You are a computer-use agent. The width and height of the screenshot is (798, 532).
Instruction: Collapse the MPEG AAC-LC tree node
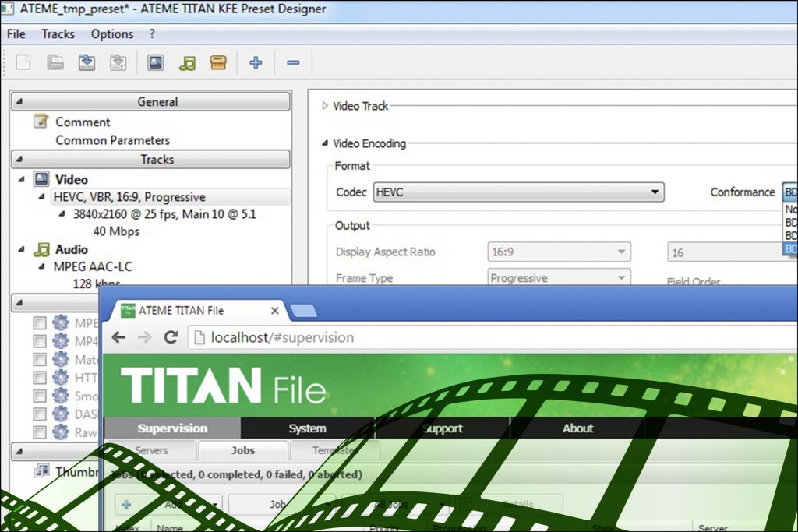42,266
